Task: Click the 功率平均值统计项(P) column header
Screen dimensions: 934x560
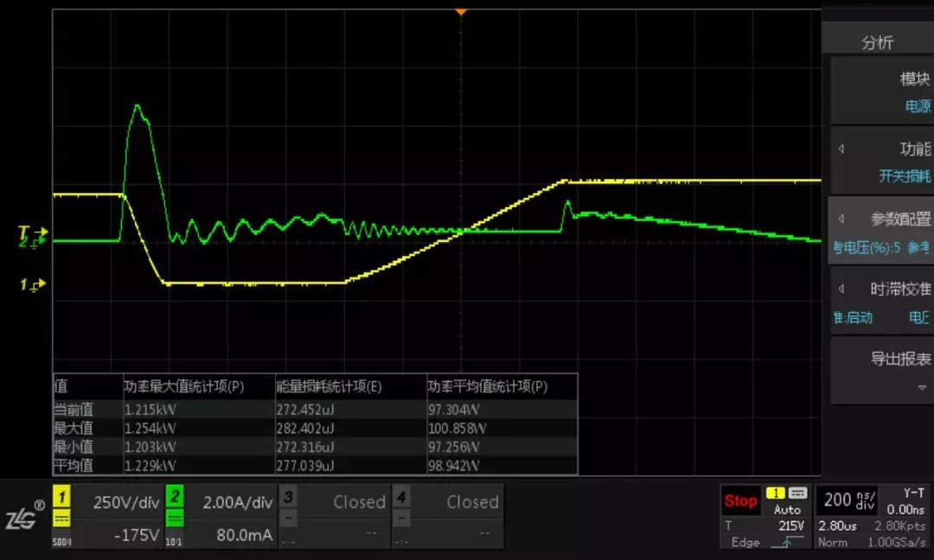Action: (487, 387)
